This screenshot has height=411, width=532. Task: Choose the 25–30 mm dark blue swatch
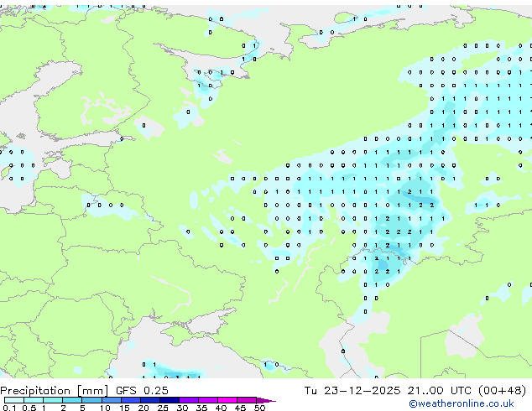click(x=169, y=400)
